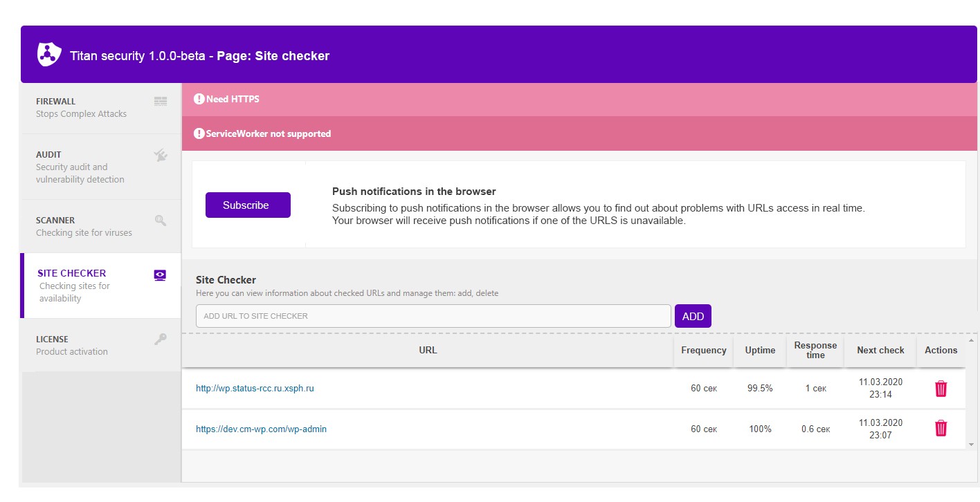Image resolution: width=980 pixels, height=502 pixels.
Task: Click the Response time column header
Action: [815, 350]
